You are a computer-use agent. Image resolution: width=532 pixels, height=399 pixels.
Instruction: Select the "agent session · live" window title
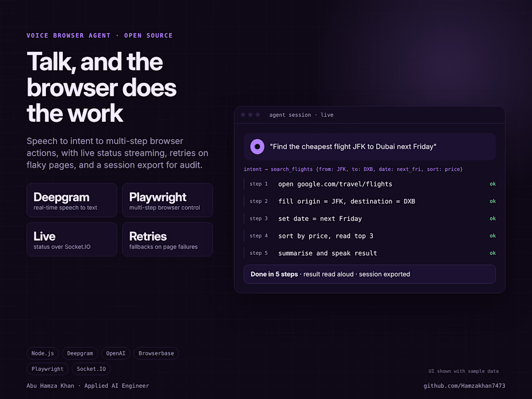pos(301,115)
